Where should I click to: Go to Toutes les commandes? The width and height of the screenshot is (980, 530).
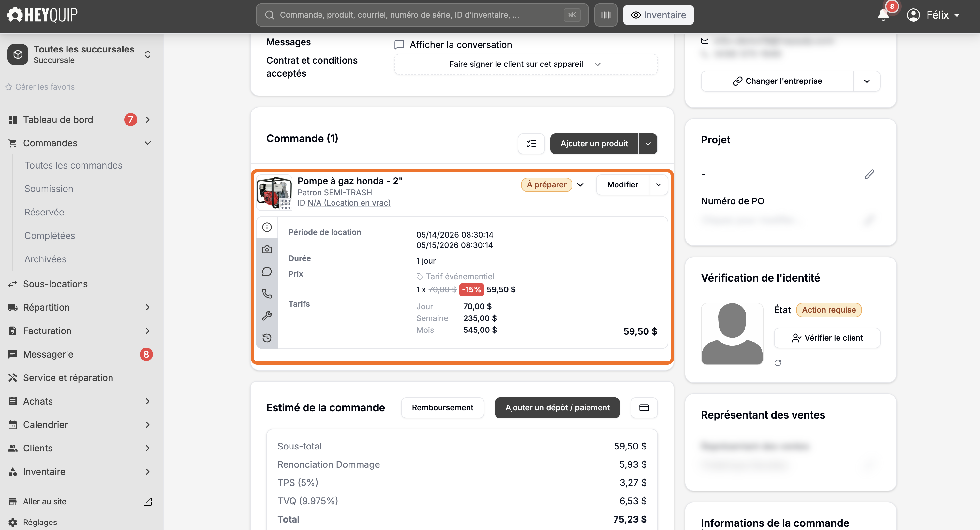point(73,165)
